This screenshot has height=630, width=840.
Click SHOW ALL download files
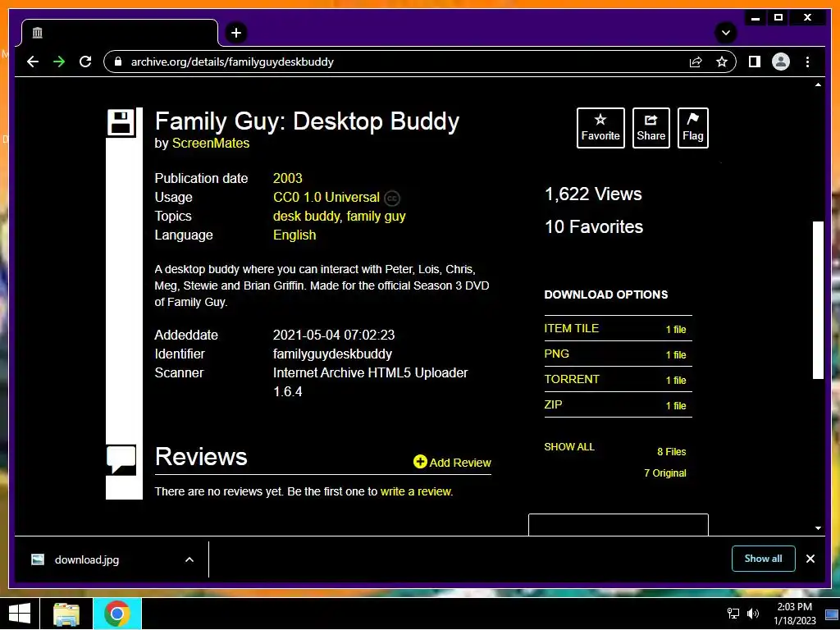(569, 447)
